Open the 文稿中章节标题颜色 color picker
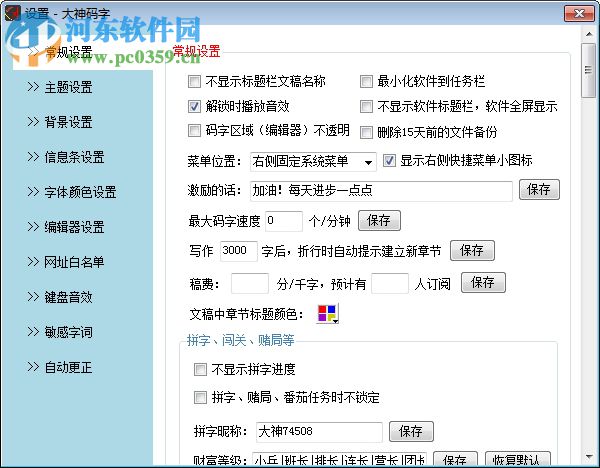This screenshot has width=600, height=468. pyautogui.click(x=327, y=314)
